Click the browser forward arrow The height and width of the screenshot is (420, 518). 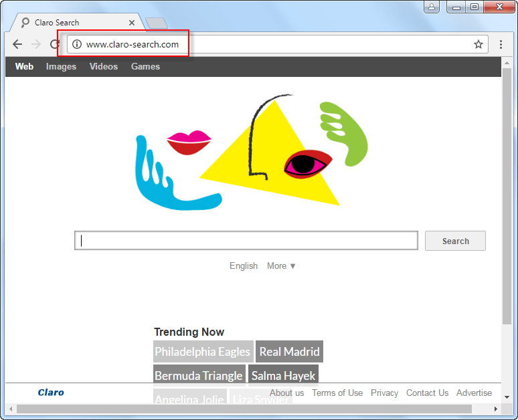tap(36, 44)
